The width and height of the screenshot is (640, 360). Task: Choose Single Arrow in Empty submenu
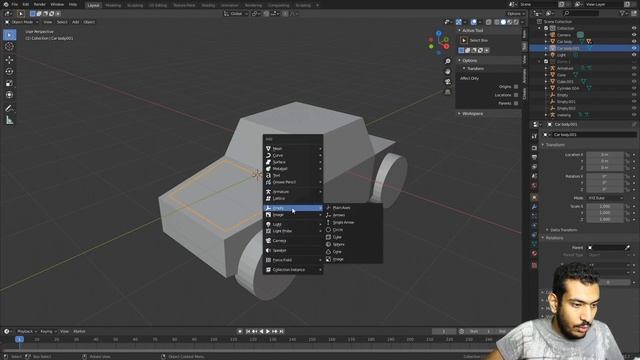click(x=353, y=222)
